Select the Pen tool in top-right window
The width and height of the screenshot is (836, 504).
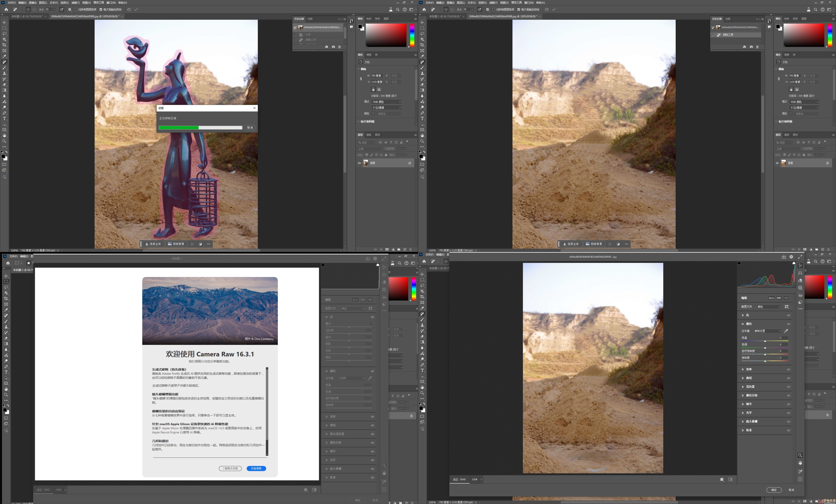click(x=422, y=113)
